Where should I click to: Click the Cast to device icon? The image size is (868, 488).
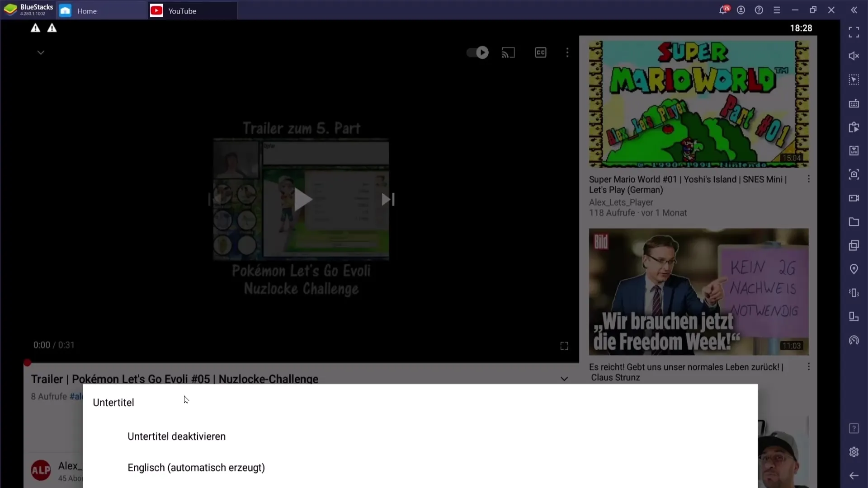point(509,52)
